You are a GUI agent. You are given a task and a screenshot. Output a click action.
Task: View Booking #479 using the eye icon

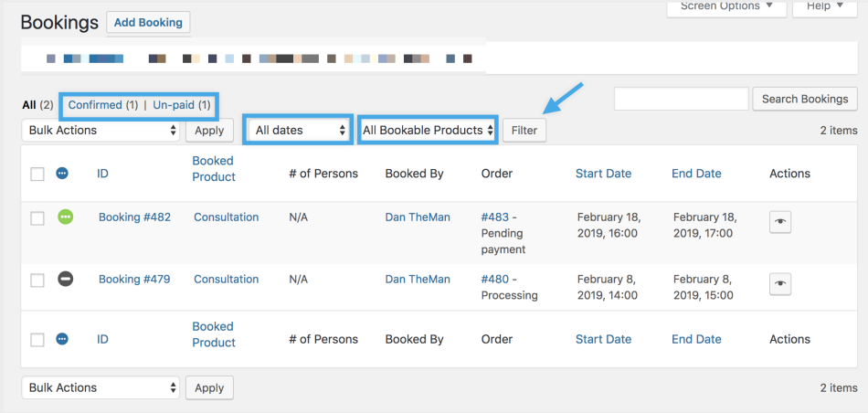point(780,284)
